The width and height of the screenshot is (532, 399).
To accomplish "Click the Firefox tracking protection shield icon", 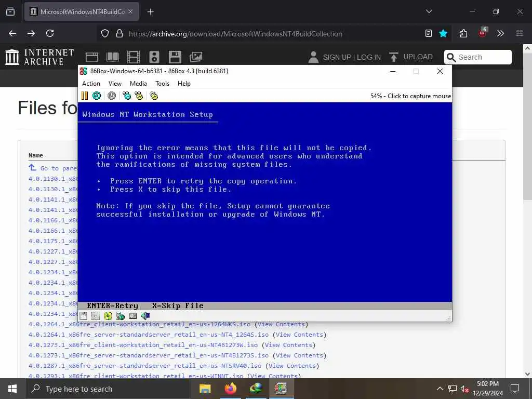I will pos(105,33).
